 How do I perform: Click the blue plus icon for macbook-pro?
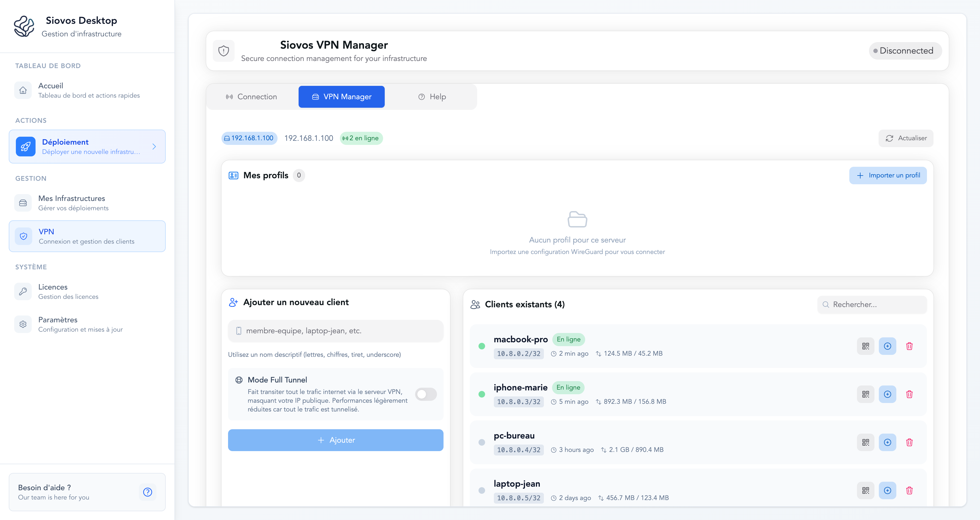(887, 346)
